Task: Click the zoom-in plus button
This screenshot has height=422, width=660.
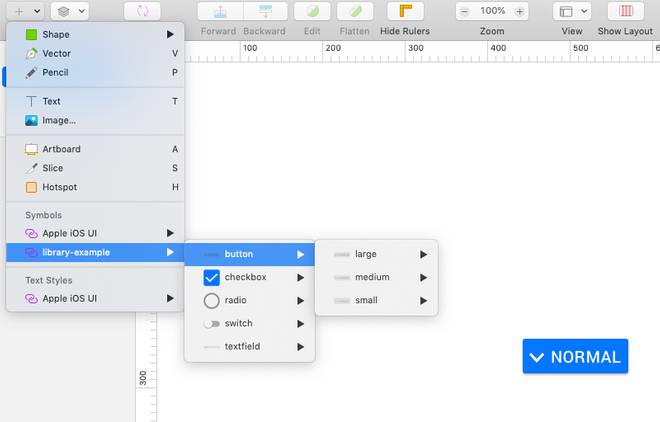Action: 521,12
